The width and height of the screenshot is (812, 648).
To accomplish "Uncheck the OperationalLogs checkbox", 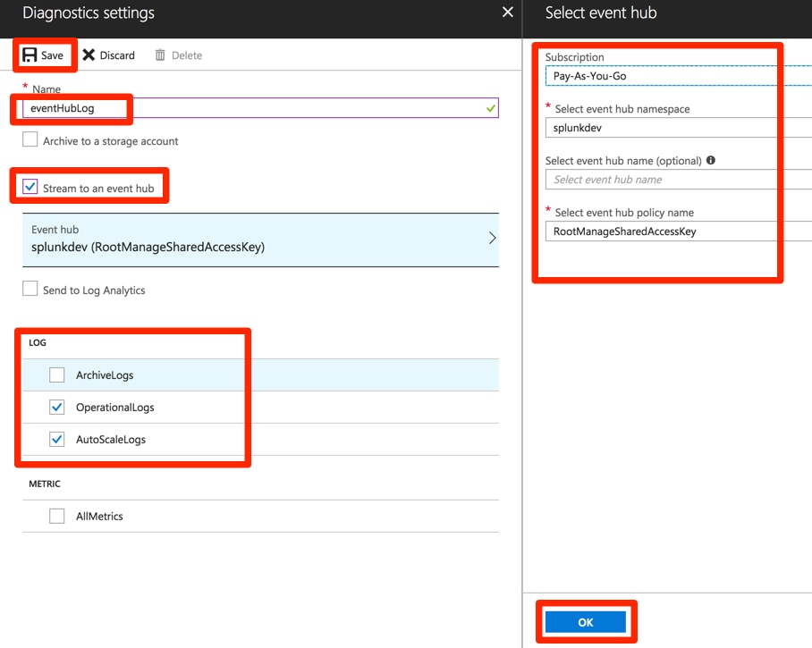I will 57,408.
